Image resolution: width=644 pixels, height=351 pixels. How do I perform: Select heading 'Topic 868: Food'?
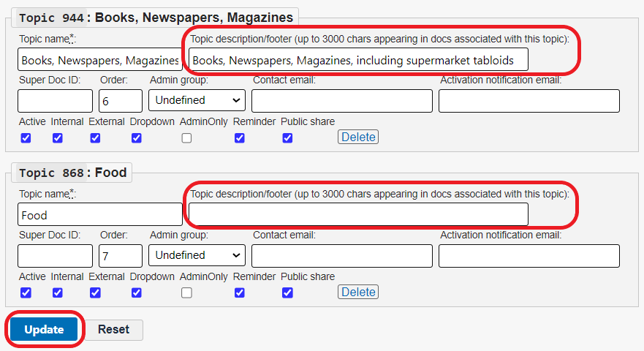point(72,173)
